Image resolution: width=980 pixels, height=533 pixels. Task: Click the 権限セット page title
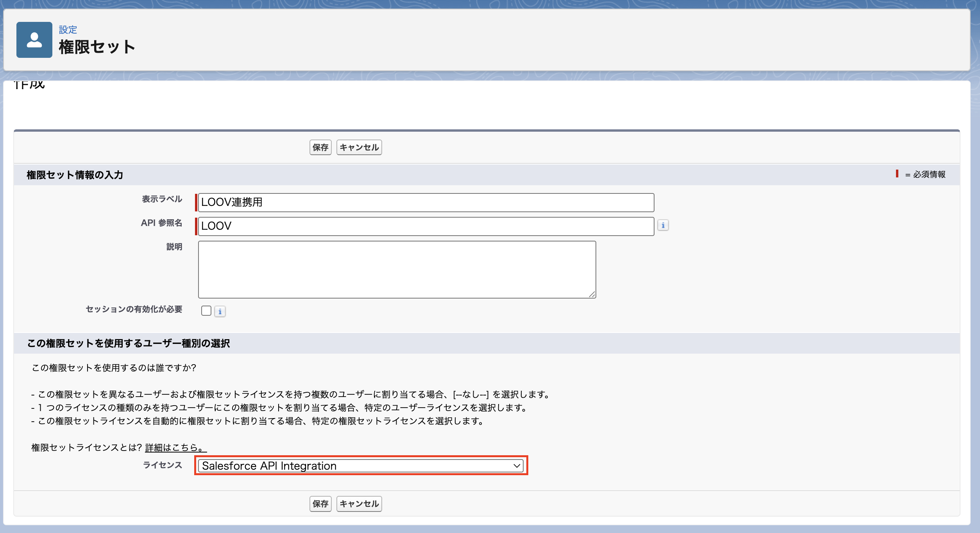click(97, 47)
